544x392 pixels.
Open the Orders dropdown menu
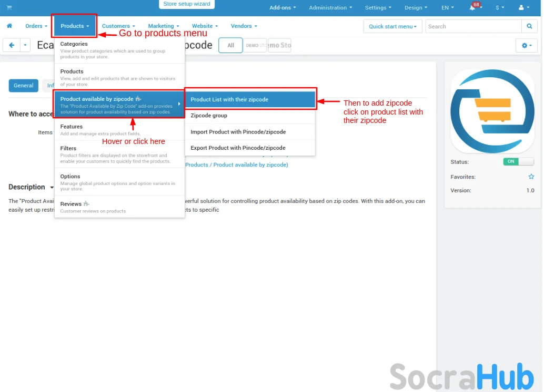pos(36,26)
